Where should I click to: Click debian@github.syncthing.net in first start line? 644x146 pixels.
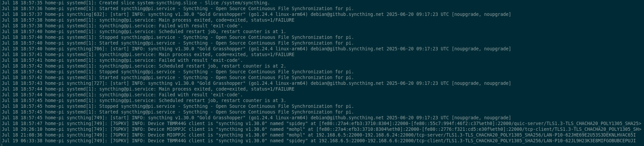coord(347,14)
